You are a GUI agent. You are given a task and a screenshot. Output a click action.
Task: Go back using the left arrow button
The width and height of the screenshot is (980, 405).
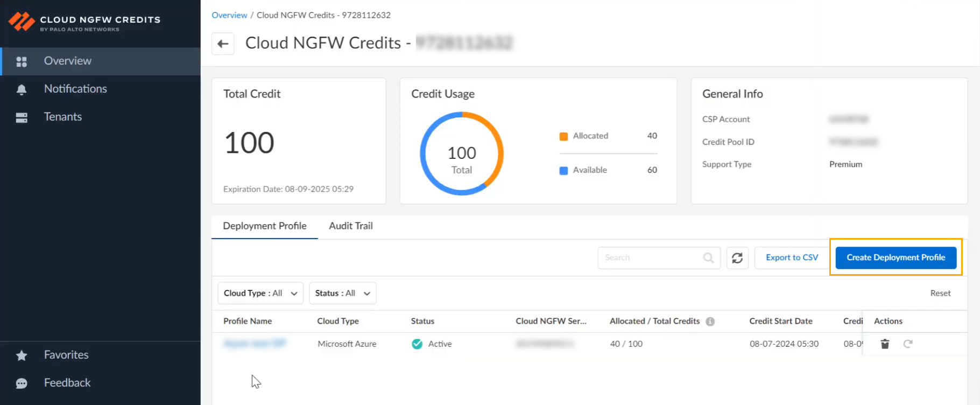pos(223,44)
